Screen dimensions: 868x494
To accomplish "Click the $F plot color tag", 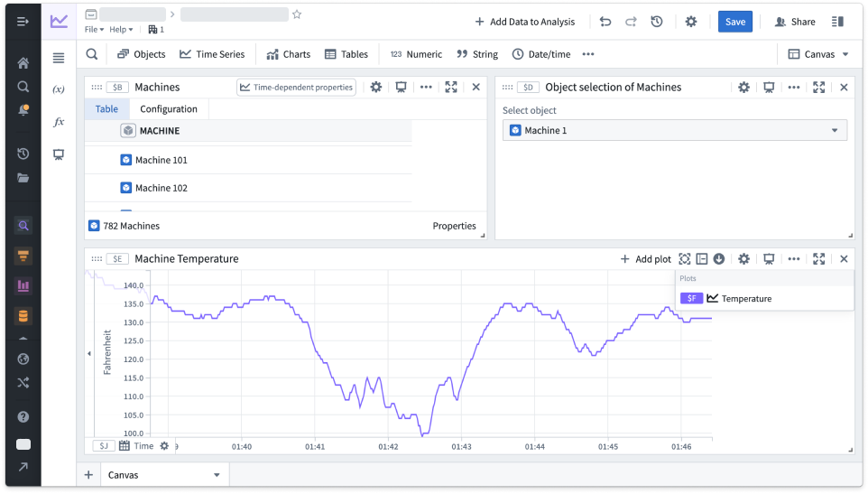I will click(x=691, y=299).
